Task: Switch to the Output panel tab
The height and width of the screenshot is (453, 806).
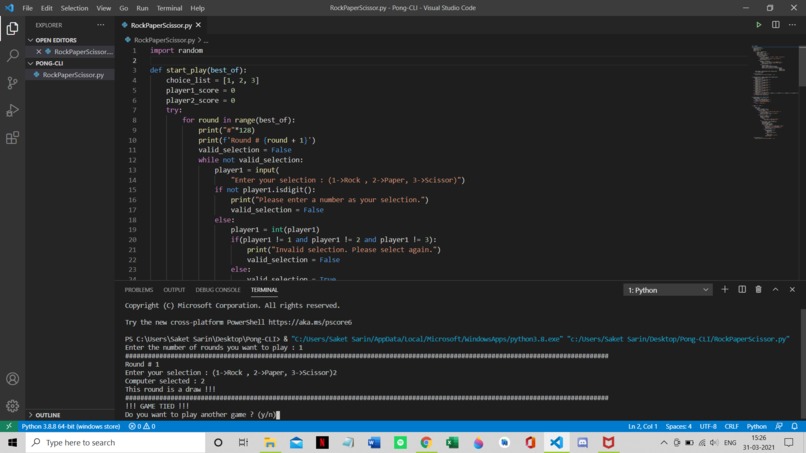Action: coord(174,289)
